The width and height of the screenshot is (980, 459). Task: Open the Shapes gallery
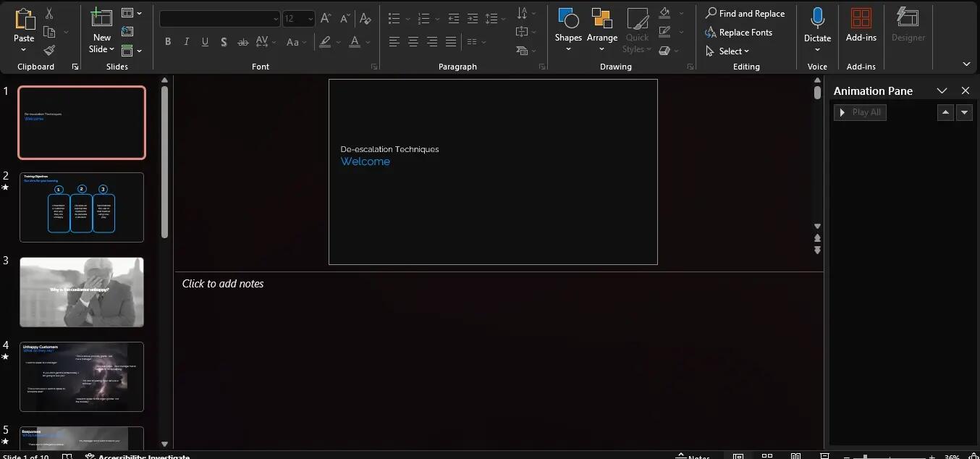pos(568,30)
